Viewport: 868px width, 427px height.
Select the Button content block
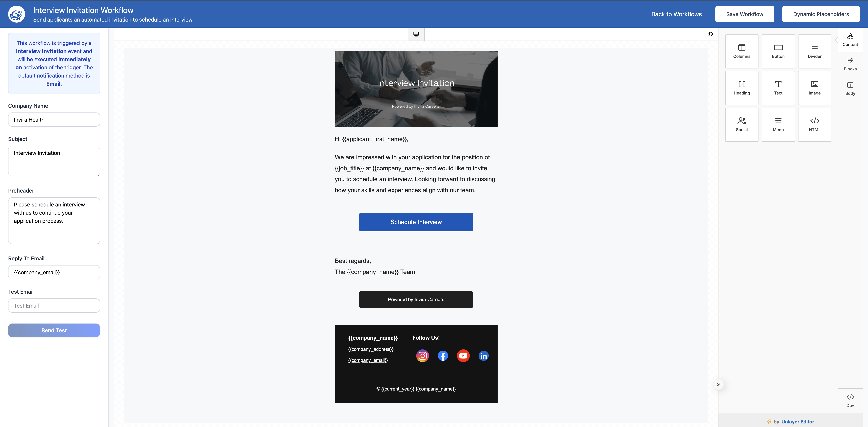click(x=778, y=51)
